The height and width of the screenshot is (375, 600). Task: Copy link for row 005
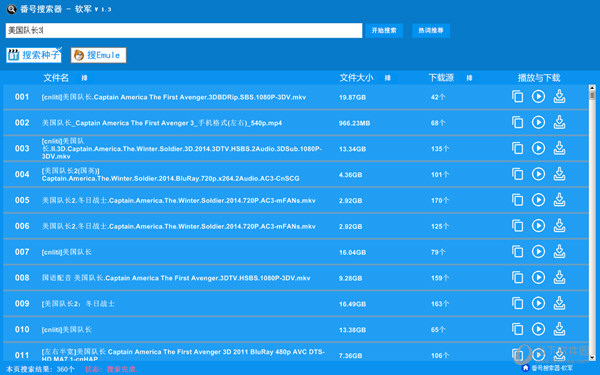[517, 200]
